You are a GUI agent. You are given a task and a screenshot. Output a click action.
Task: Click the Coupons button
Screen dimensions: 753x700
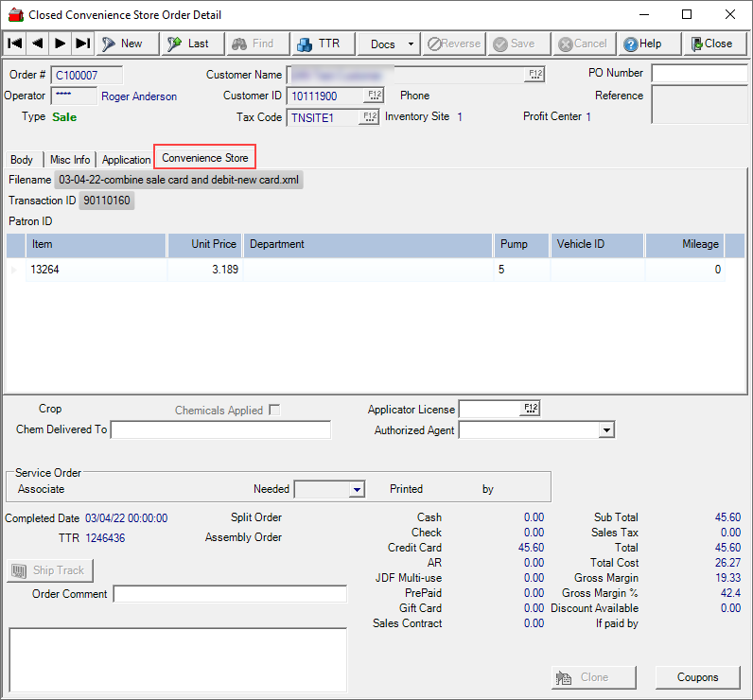pyautogui.click(x=698, y=677)
